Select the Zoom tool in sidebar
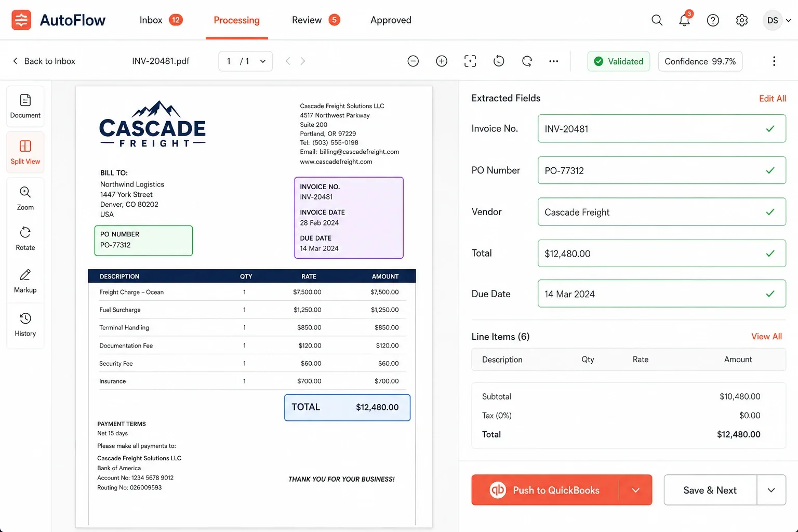The height and width of the screenshot is (532, 798). (25, 198)
